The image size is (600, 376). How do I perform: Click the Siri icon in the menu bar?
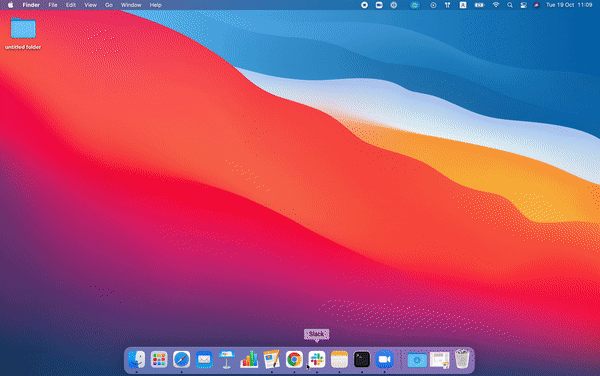pyautogui.click(x=536, y=5)
